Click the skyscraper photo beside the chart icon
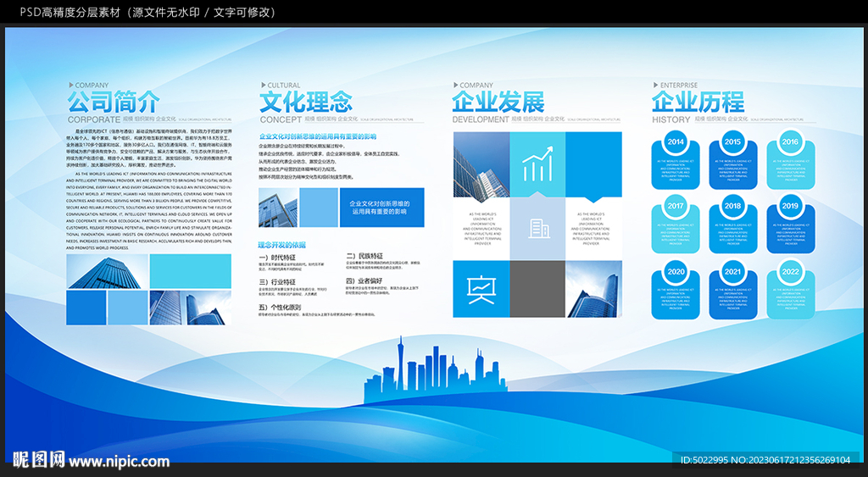Viewport: 868px width, 477px height. click(481, 164)
